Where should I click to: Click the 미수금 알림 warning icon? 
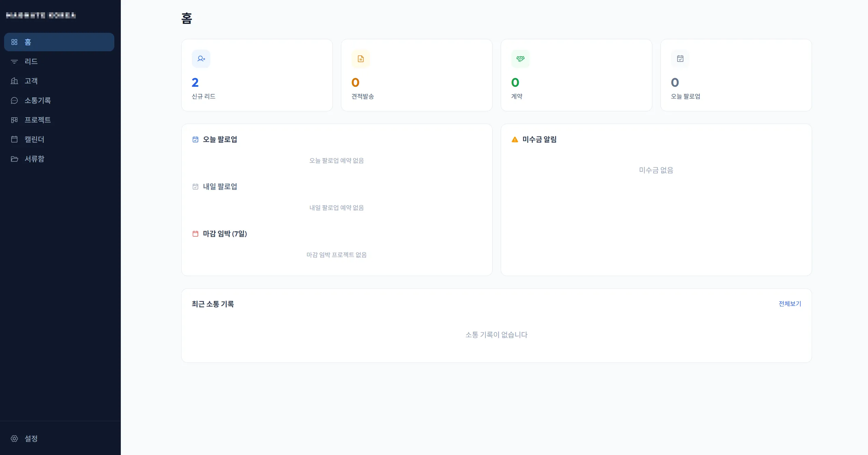coord(515,139)
